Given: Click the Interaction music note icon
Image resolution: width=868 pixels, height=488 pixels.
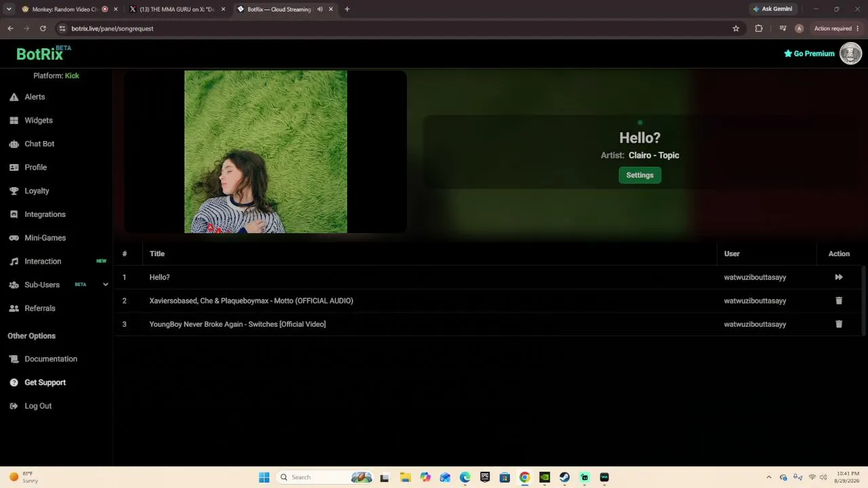Looking at the screenshot, I should (x=14, y=262).
